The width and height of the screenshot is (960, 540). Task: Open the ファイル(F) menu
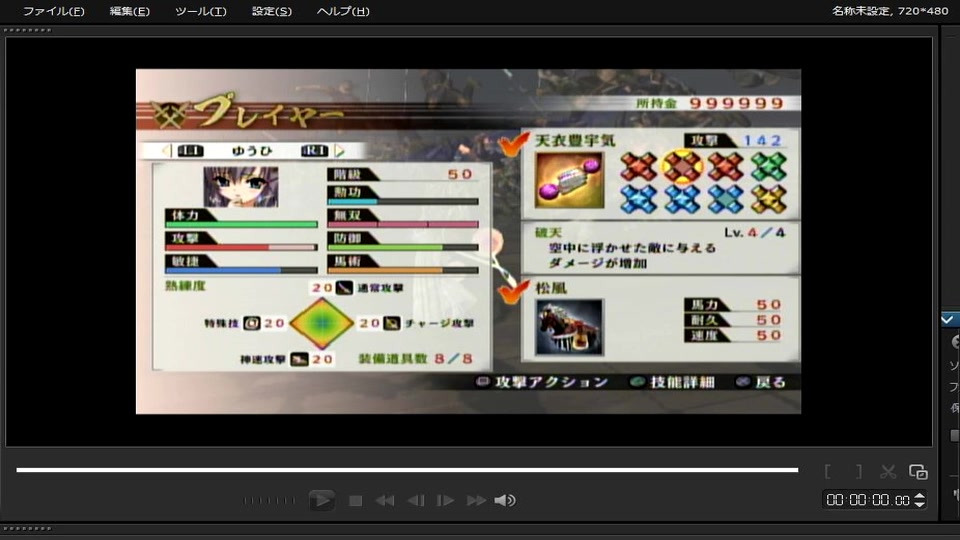point(53,11)
